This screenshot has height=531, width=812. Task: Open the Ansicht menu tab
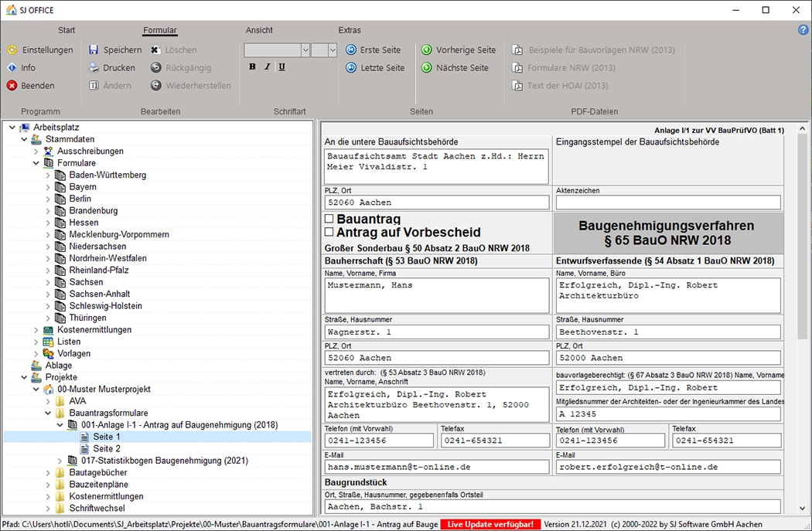click(x=259, y=30)
